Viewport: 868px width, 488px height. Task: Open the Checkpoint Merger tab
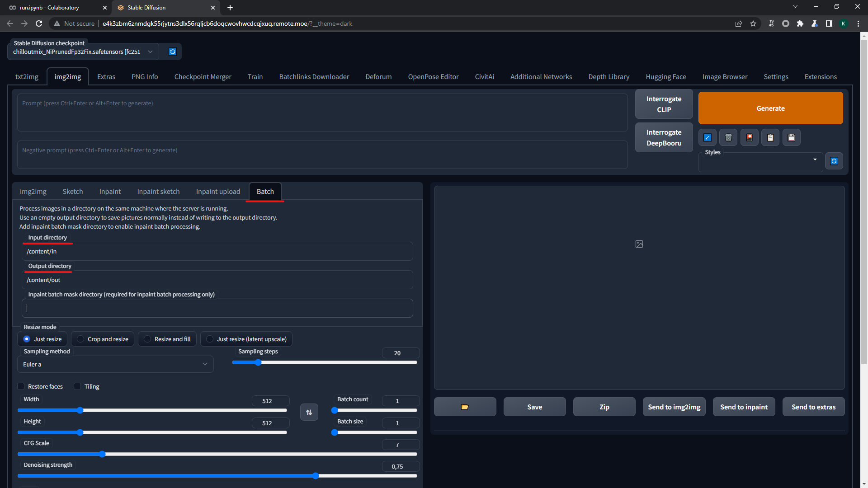(203, 76)
